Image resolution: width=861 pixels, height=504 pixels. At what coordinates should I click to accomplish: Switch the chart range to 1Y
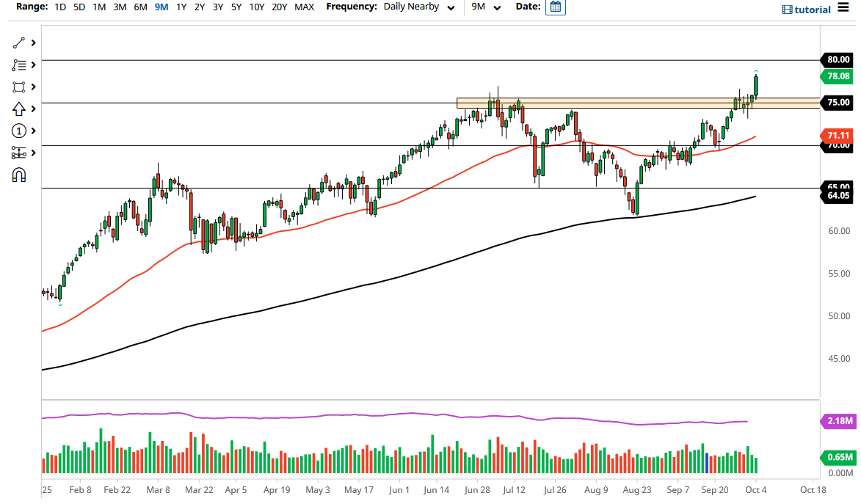pos(181,7)
